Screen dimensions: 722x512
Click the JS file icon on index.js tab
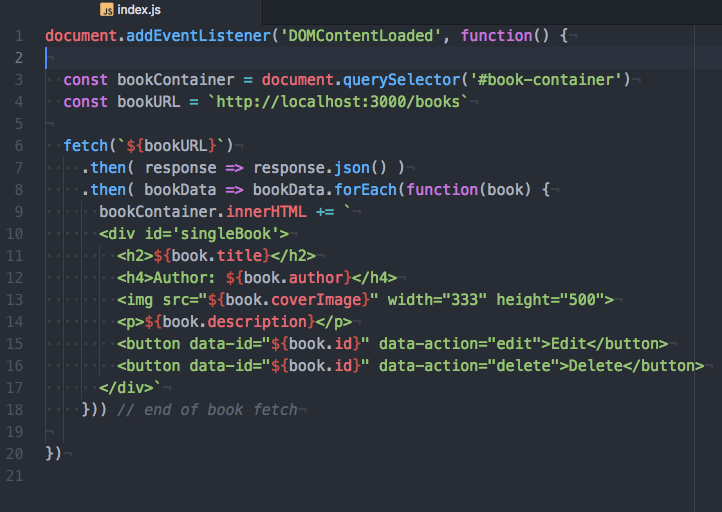[106, 10]
